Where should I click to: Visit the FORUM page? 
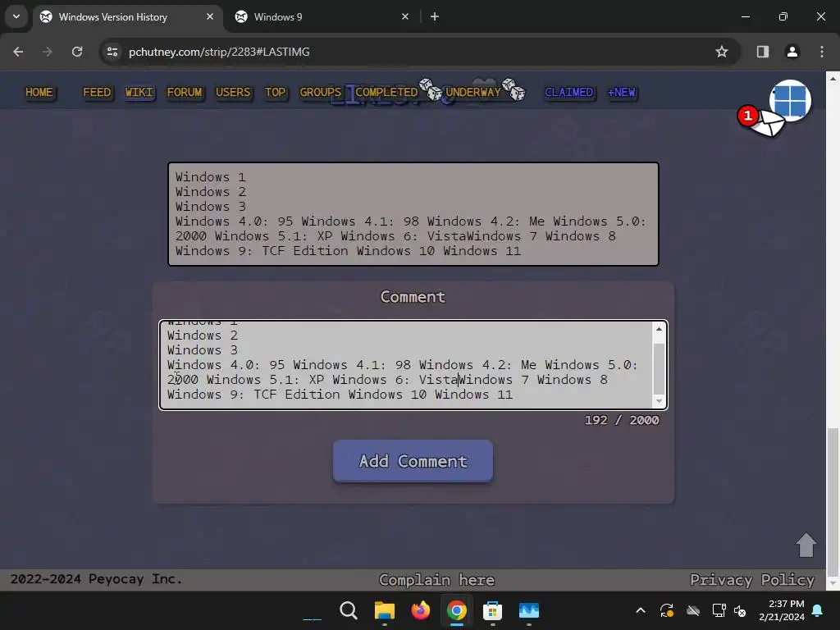click(x=185, y=92)
